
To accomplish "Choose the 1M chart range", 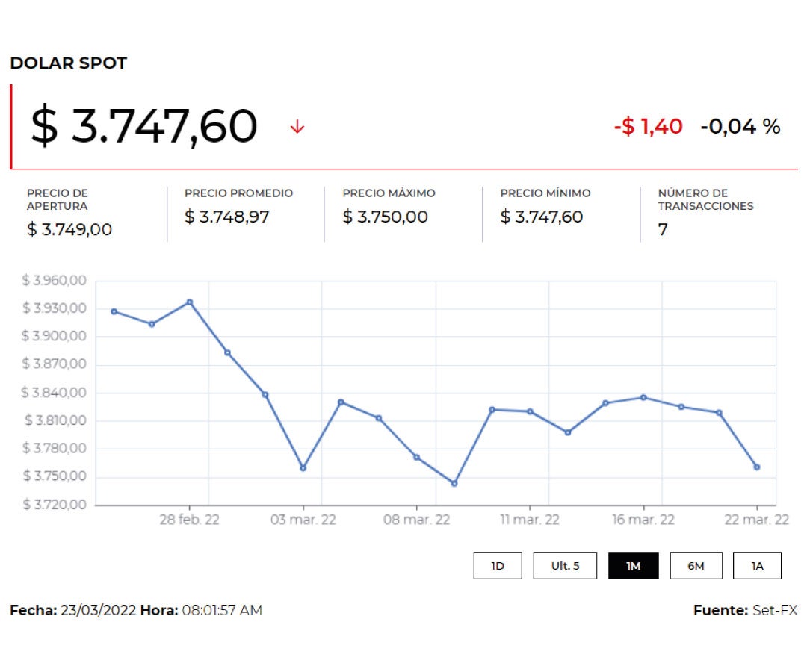I will pos(634,566).
